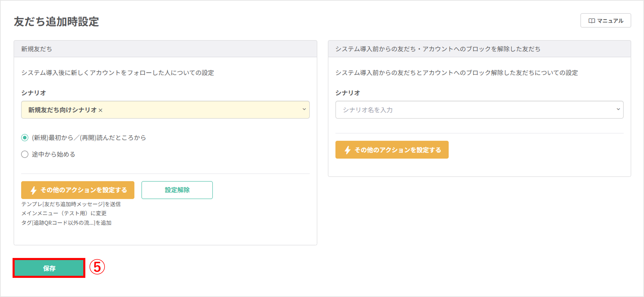Click the 新規友だち panel header
Image resolution: width=644 pixels, height=297 pixels.
[165, 49]
